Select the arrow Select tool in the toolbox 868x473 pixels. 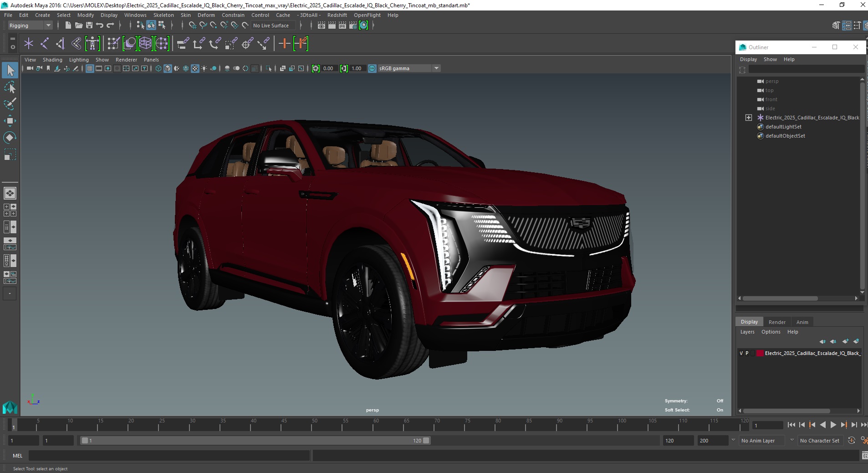10,70
